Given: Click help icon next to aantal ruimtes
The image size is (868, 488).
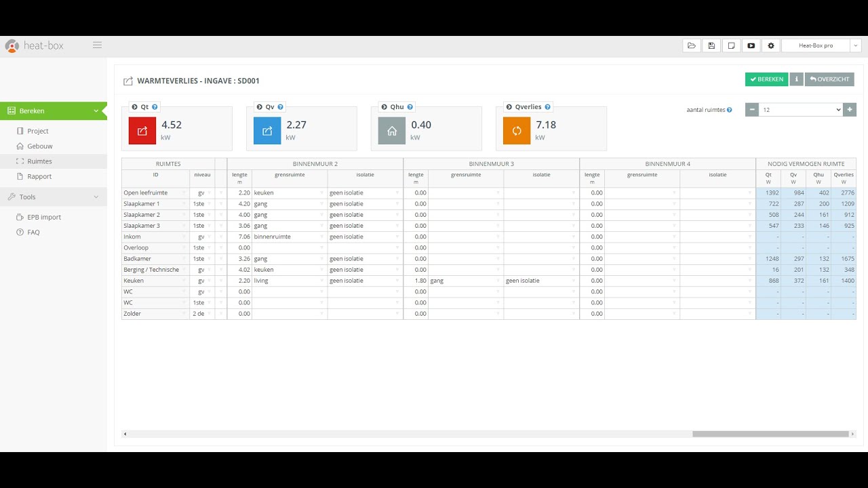Looking at the screenshot, I should 730,110.
